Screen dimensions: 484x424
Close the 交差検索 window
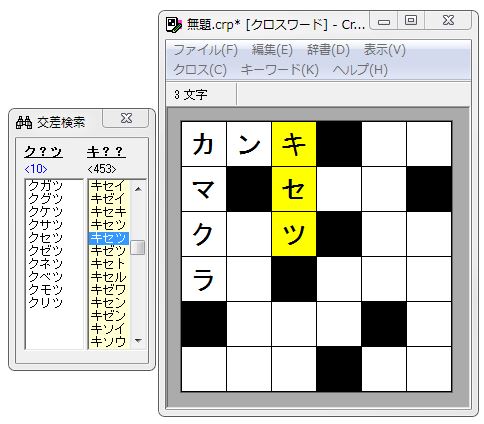coord(126,118)
